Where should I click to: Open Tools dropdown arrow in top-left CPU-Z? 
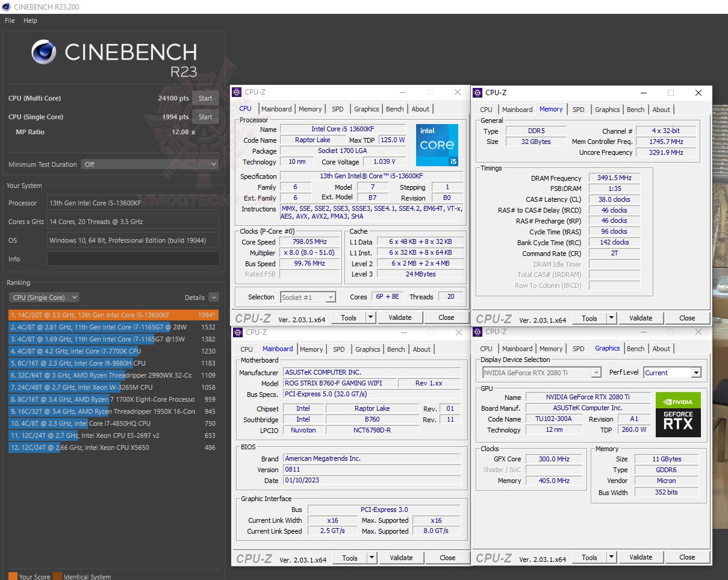(x=370, y=317)
